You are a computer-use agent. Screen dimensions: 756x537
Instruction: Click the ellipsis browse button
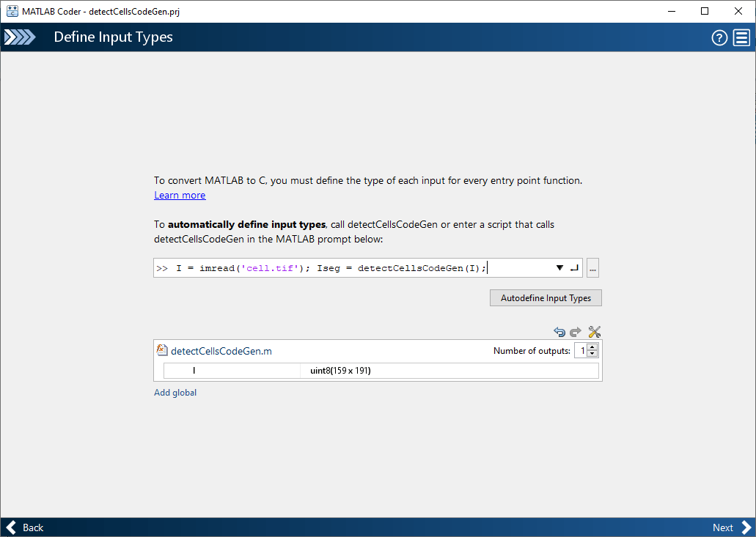coord(592,268)
